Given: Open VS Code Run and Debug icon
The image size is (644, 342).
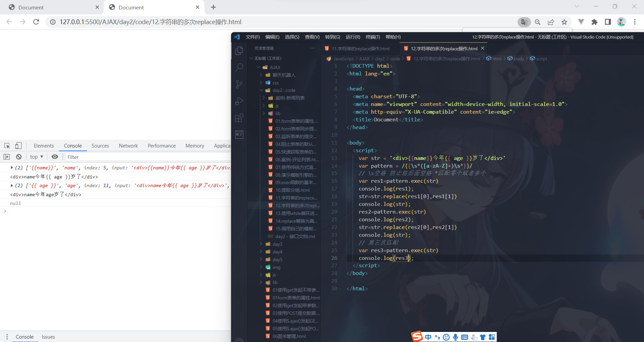Looking at the screenshot, I should [239, 101].
